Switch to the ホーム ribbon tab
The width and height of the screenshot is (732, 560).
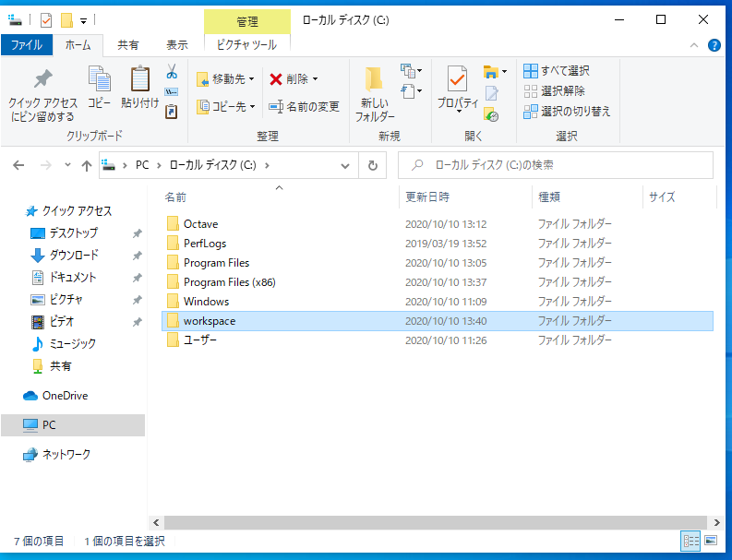78,45
